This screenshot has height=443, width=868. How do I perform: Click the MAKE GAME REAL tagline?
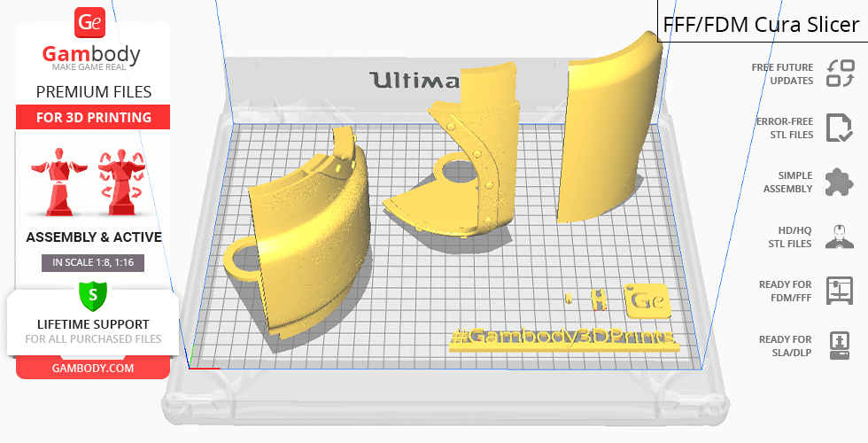point(89,67)
